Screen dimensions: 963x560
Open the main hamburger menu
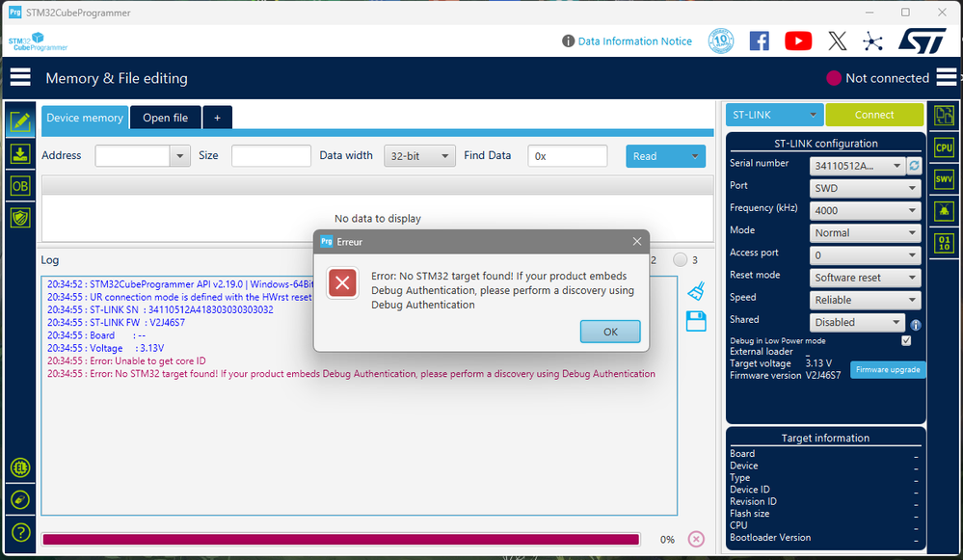point(20,77)
